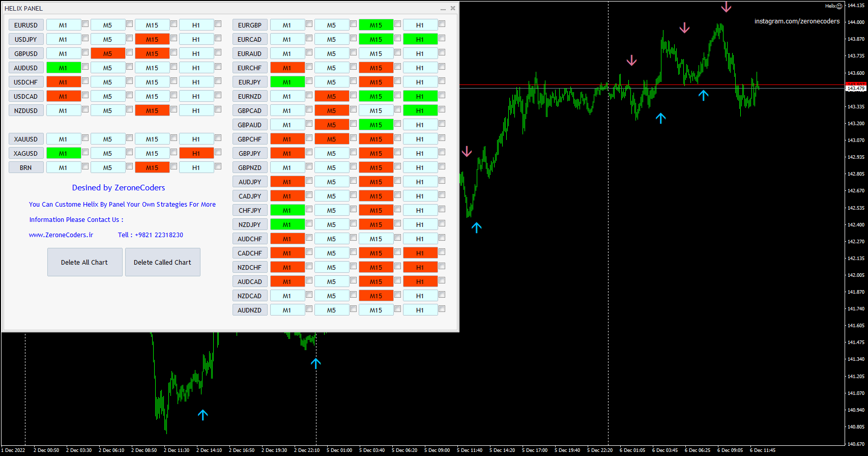Image resolution: width=868 pixels, height=456 pixels.
Task: Open the green M1 chart for AUDUSD
Action: point(64,68)
